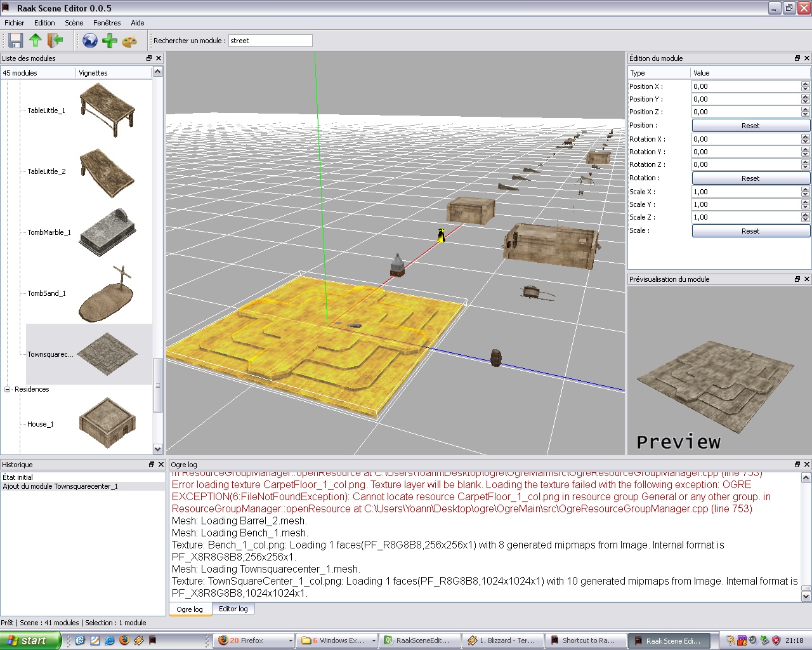Image resolution: width=812 pixels, height=650 pixels.
Task: Launch Firefox from quick launch bar
Action: (124, 640)
